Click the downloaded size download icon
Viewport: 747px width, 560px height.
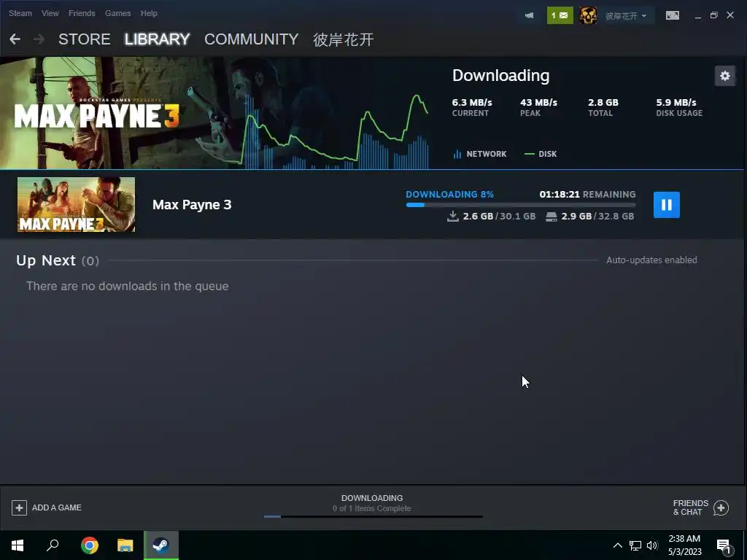452,216
